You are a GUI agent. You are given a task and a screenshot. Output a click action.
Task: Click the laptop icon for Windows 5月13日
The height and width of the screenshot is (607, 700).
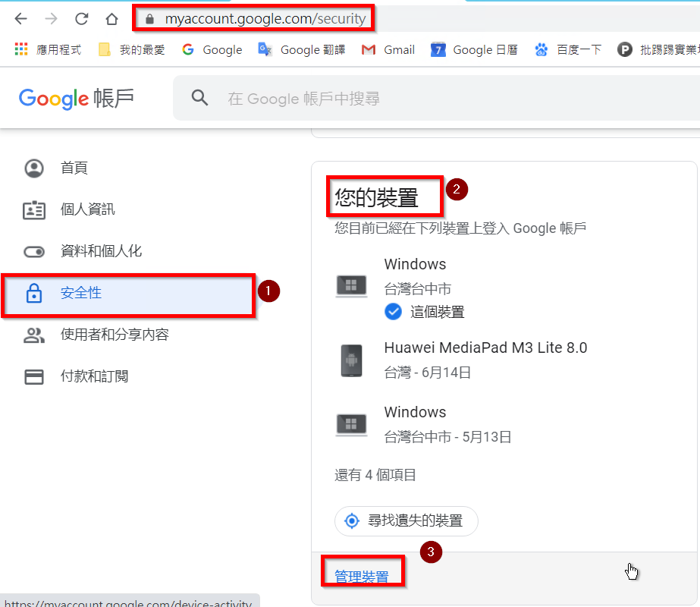[x=351, y=424]
